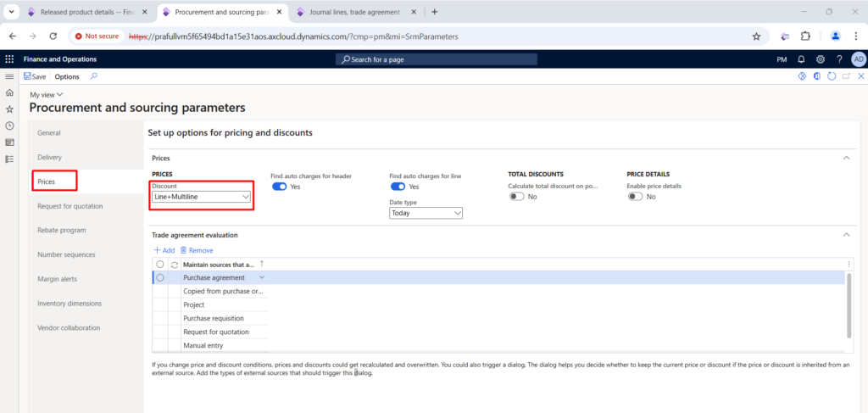Click the Power Apps diamond icon

801,76
